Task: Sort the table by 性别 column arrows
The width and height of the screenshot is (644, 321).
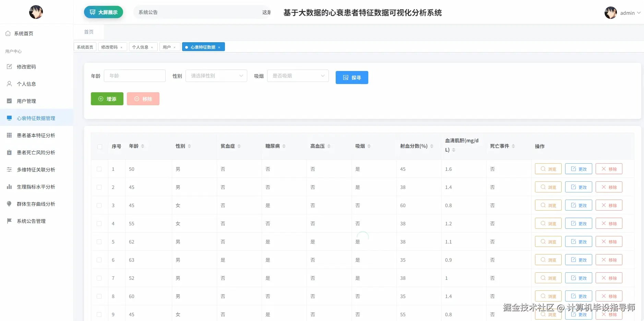Action: pyautogui.click(x=189, y=146)
